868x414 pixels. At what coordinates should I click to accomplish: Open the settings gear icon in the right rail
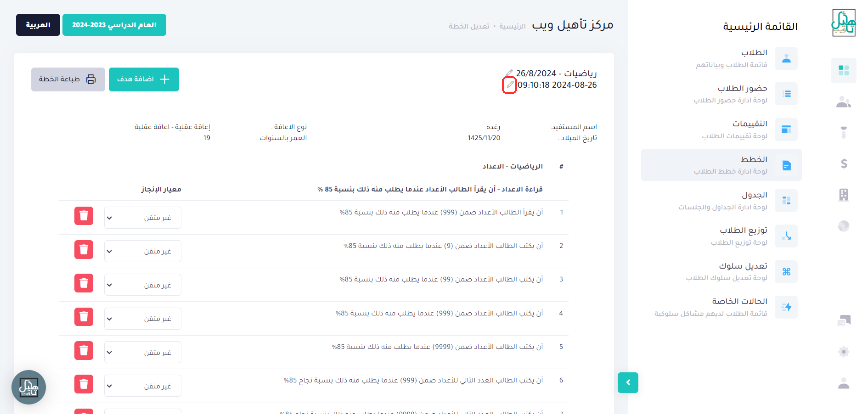click(844, 352)
